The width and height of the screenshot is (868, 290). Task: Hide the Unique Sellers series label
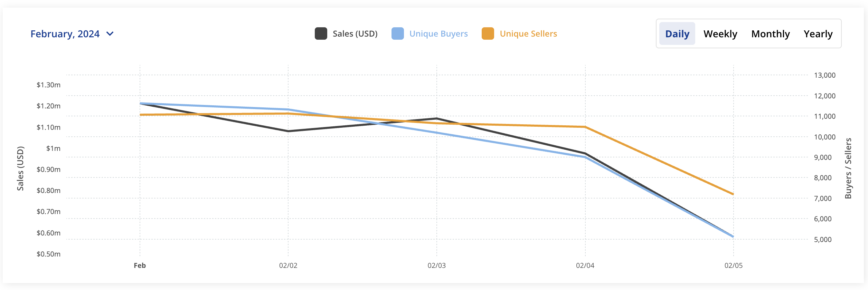[x=528, y=34]
